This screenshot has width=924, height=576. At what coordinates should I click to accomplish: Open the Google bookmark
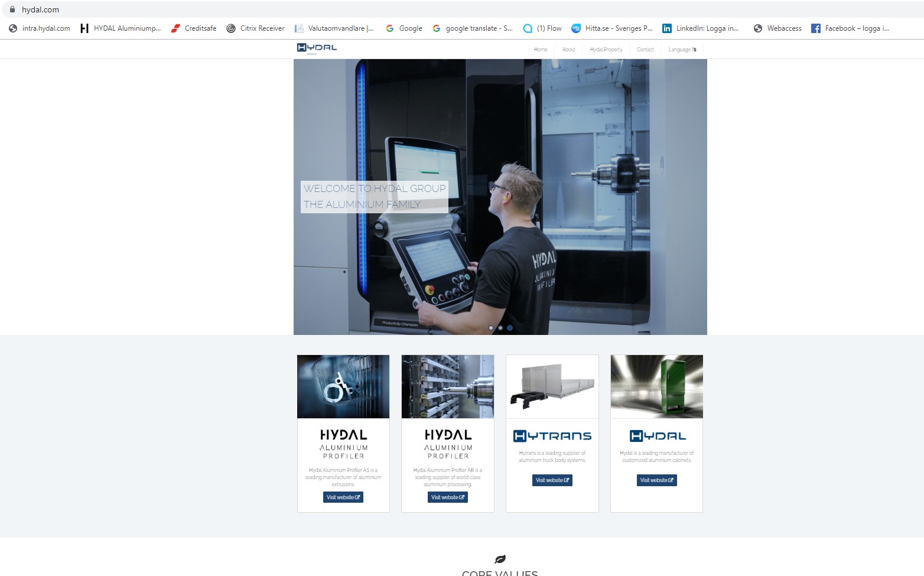coord(404,28)
